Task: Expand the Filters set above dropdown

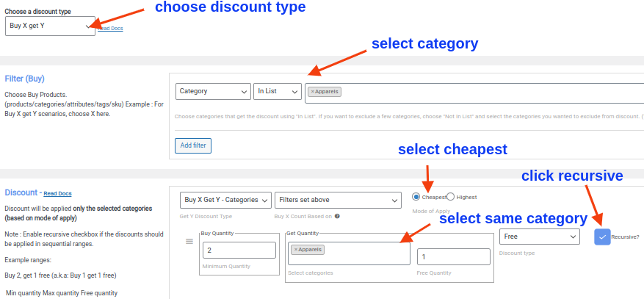Action: (338, 200)
